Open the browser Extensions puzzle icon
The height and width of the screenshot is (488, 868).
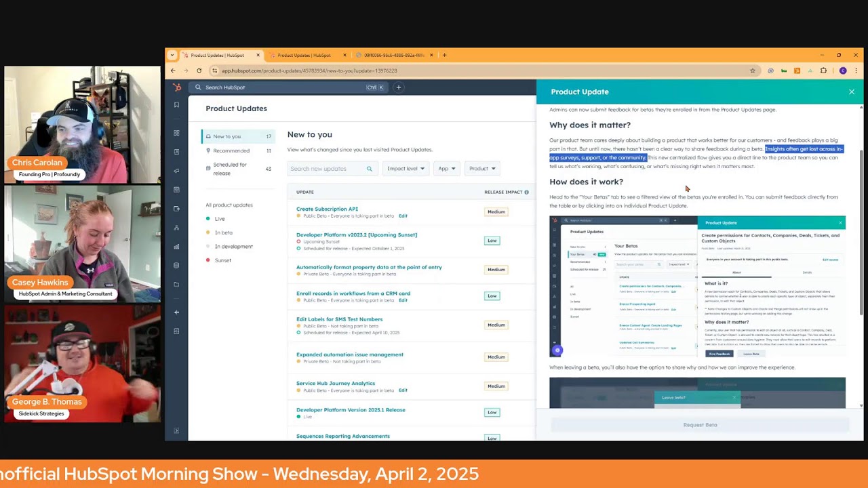(823, 70)
